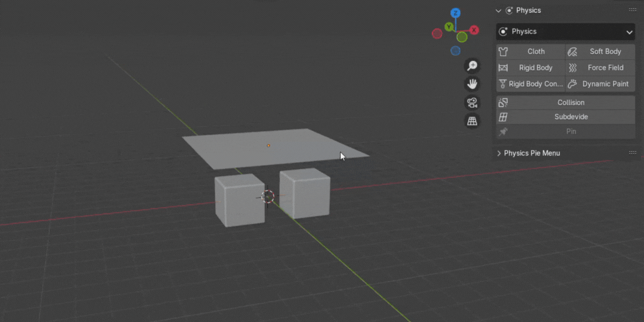Screen dimensions: 644x322
Task: Add Cloth physics
Action: coord(530,52)
